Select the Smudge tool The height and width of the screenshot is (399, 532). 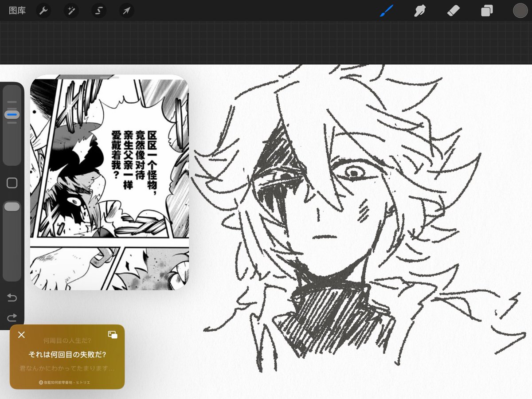[x=420, y=10]
